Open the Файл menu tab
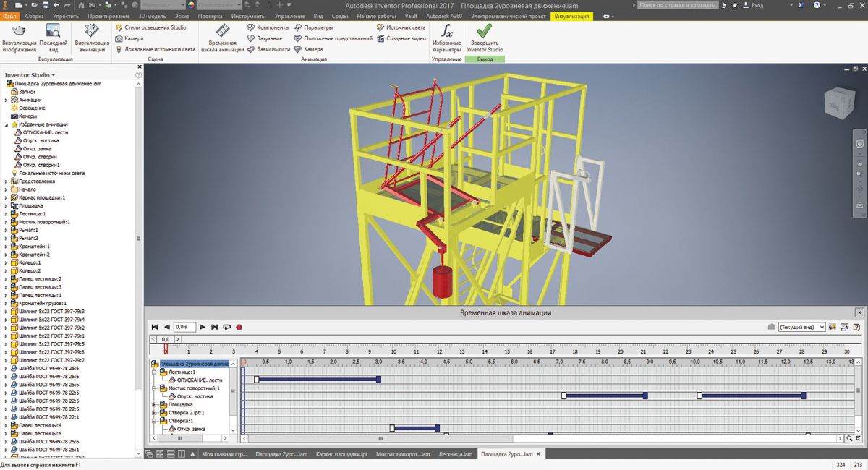Viewport: 868px width, 470px height. (x=10, y=15)
